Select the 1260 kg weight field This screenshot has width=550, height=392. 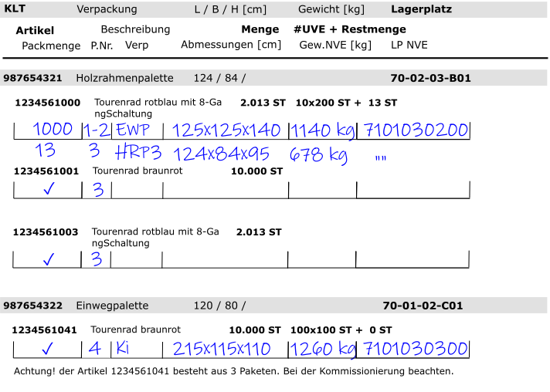[x=322, y=350]
